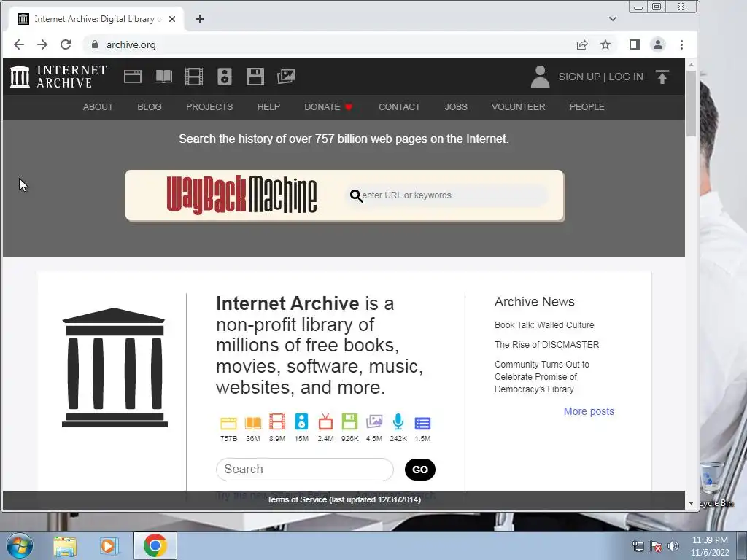Open the More posts link
Image resolution: width=747 pixels, height=560 pixels.
(589, 411)
